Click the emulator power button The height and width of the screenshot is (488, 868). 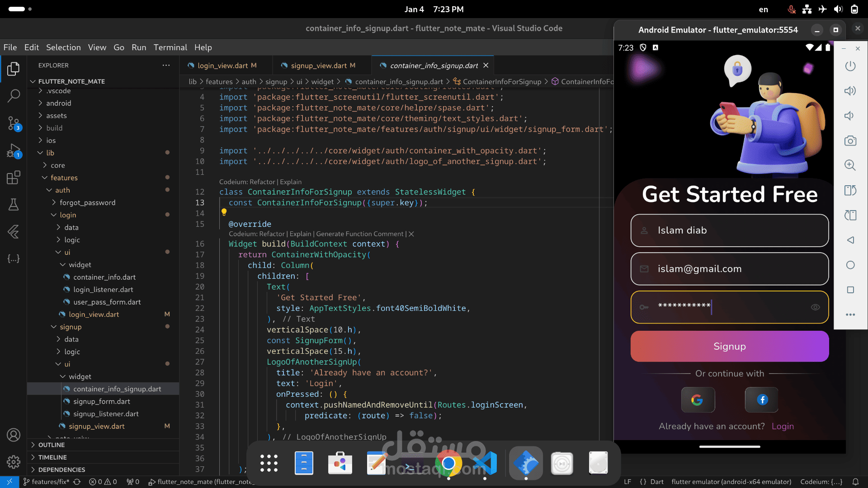[850, 66]
